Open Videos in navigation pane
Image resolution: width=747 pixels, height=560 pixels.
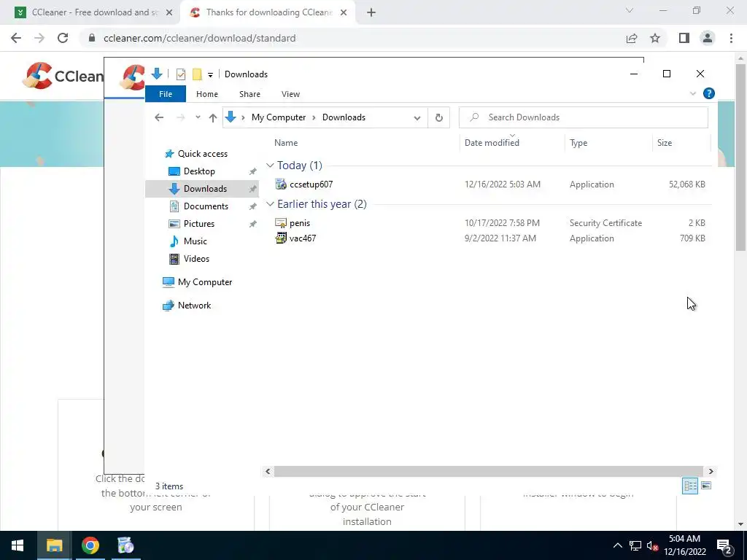[x=196, y=259]
